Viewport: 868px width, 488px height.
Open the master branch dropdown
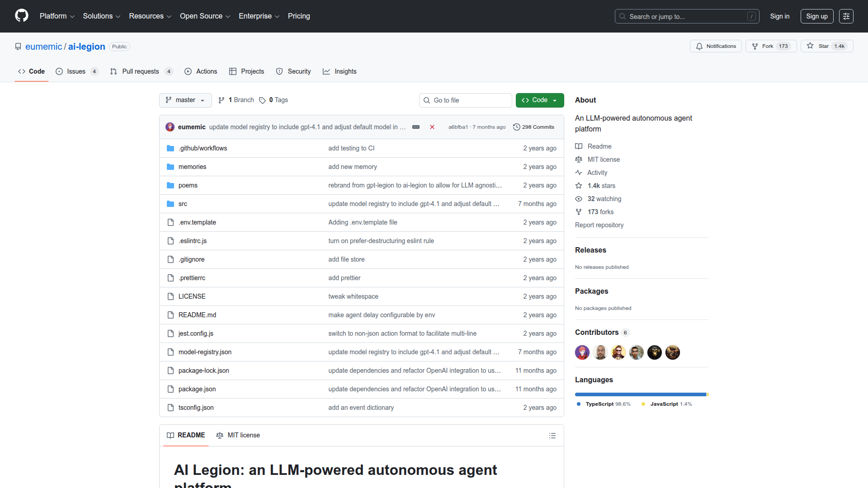[185, 100]
